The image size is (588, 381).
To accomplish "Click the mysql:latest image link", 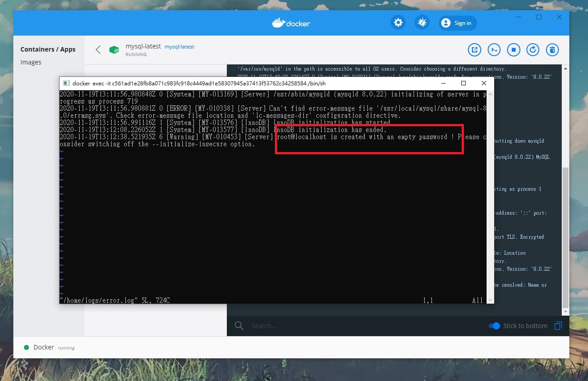I will click(179, 47).
